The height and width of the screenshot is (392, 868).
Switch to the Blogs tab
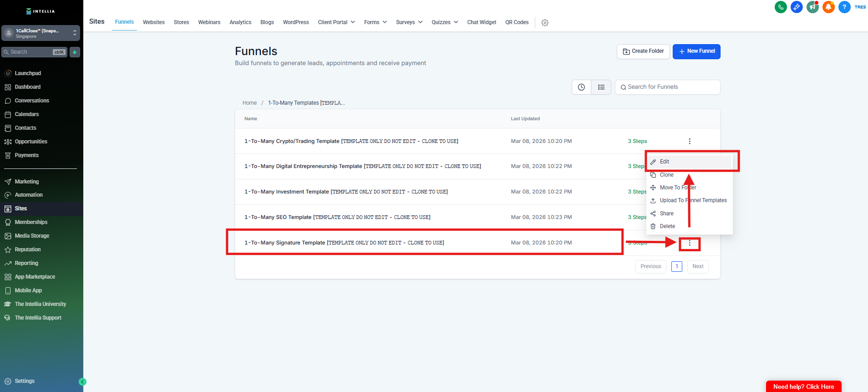point(267,22)
